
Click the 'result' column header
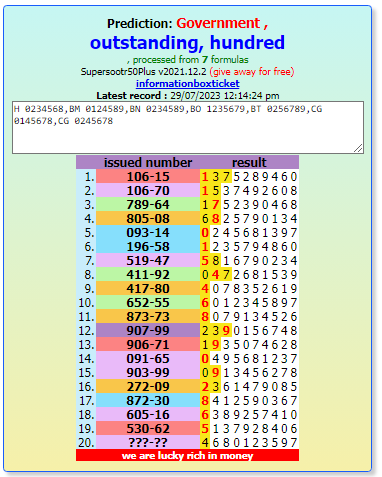click(249, 162)
